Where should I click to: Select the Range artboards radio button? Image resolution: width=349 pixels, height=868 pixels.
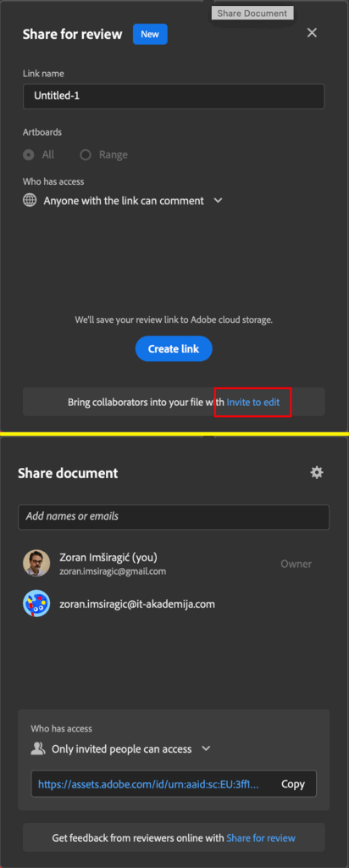(x=86, y=155)
